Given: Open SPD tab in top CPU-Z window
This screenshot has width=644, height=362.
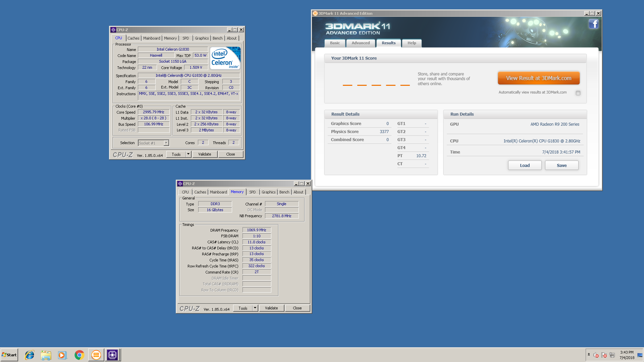Looking at the screenshot, I should coord(186,38).
